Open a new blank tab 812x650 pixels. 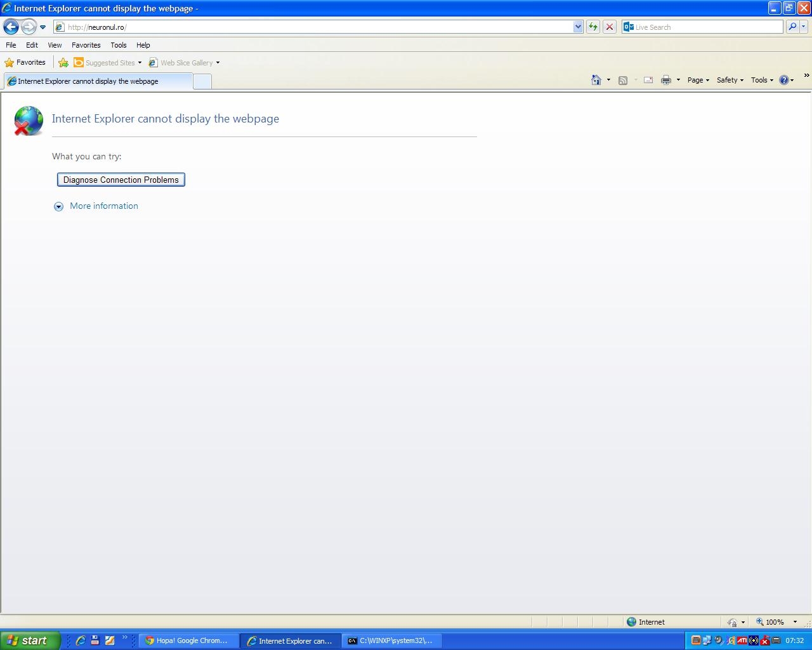202,81
